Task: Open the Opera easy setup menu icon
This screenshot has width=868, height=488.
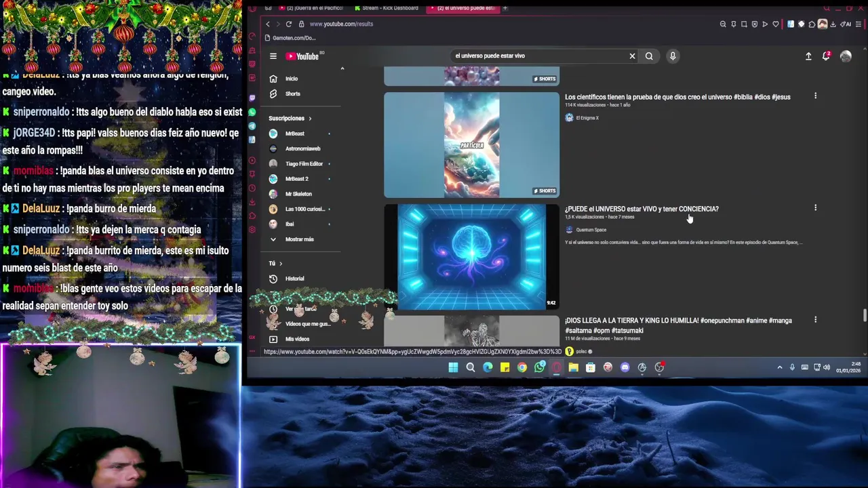Action: coord(857,24)
